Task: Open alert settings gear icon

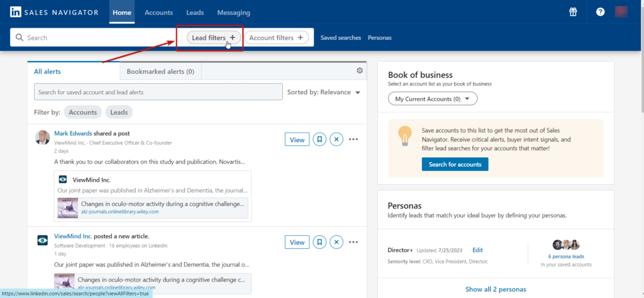Action: (360, 70)
